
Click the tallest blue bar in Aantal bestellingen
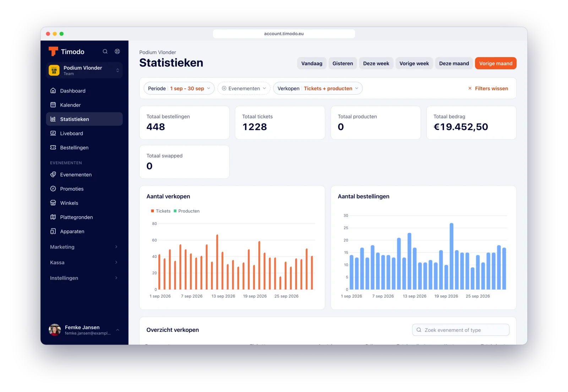[x=452, y=256]
